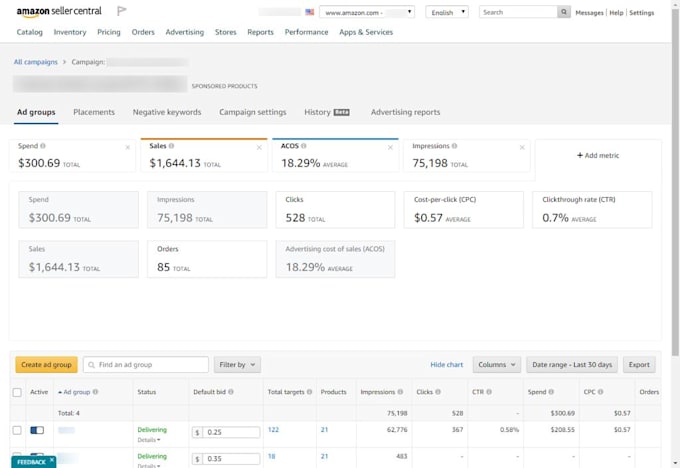Click the Amazon Seller Central logo
The width and height of the screenshot is (680, 468).
click(59, 11)
